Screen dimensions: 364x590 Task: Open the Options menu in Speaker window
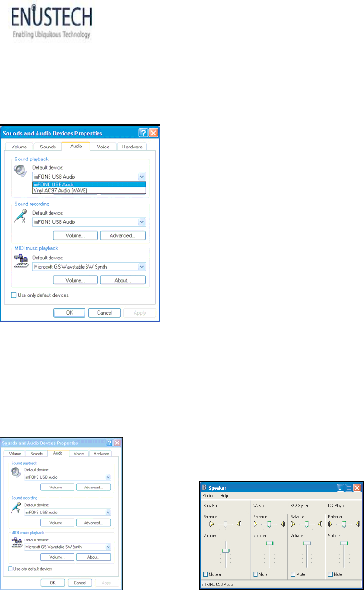(210, 496)
